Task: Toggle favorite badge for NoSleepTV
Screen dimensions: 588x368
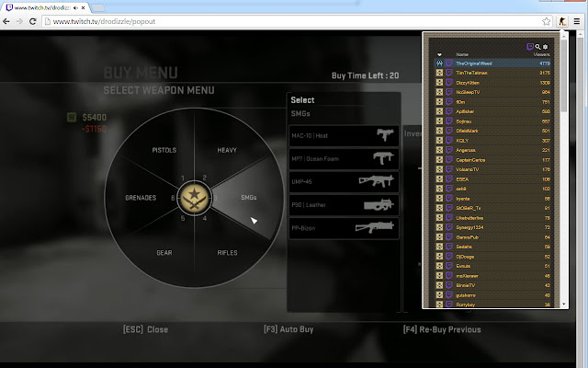Action: [439, 92]
